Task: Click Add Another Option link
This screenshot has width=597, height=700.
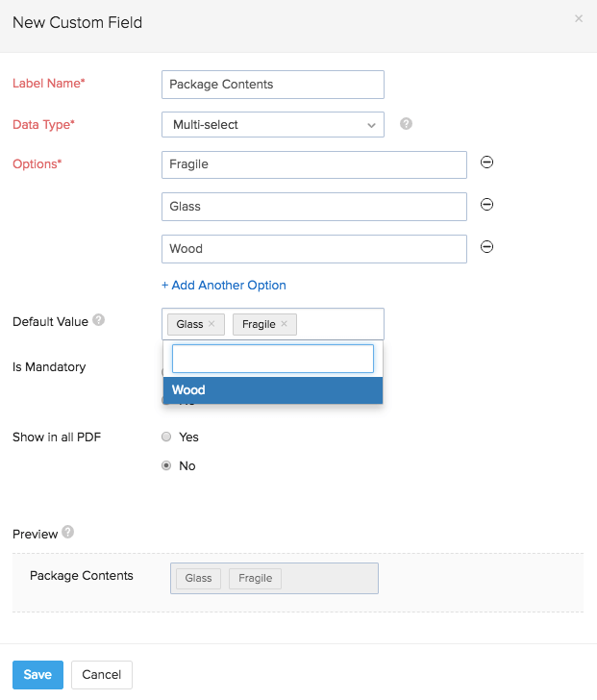Action: point(224,285)
